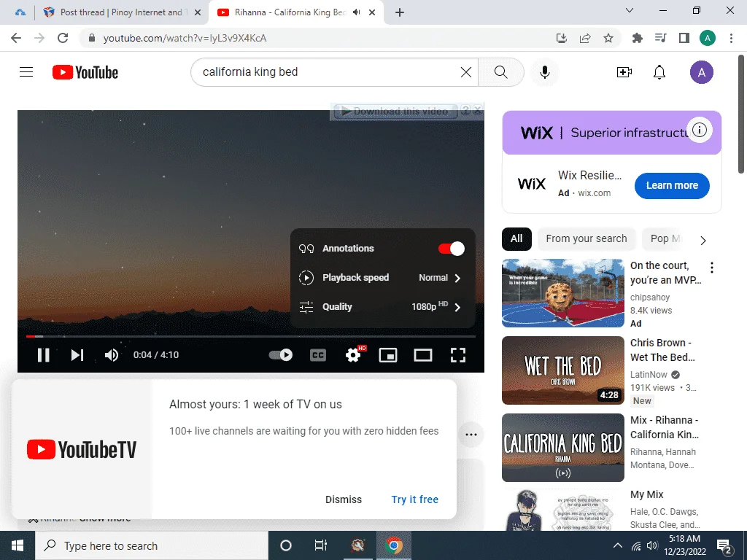Open Chrome side panel

(684, 38)
